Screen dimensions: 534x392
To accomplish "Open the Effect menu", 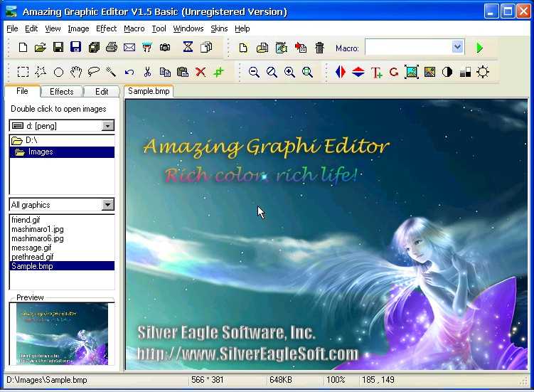I will tap(106, 28).
